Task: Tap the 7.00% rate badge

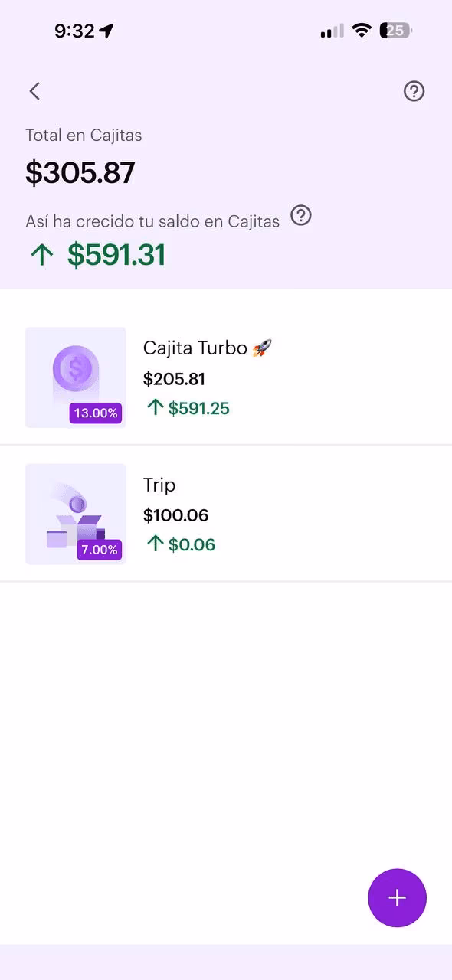Action: 100,550
